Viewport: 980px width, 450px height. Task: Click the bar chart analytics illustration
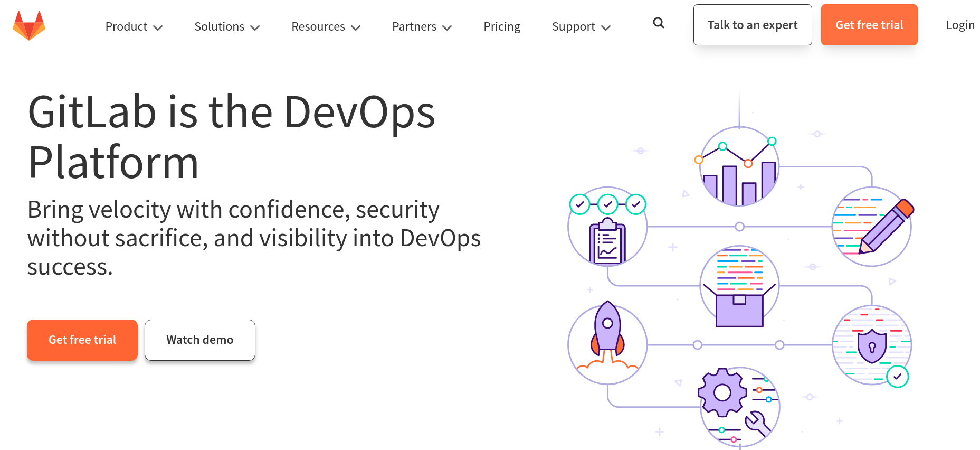[739, 167]
